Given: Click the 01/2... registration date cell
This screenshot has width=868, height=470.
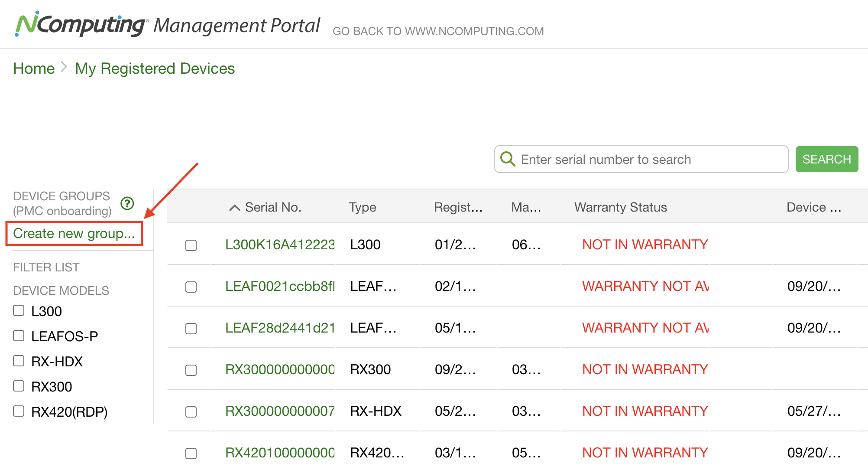Looking at the screenshot, I should 455,245.
